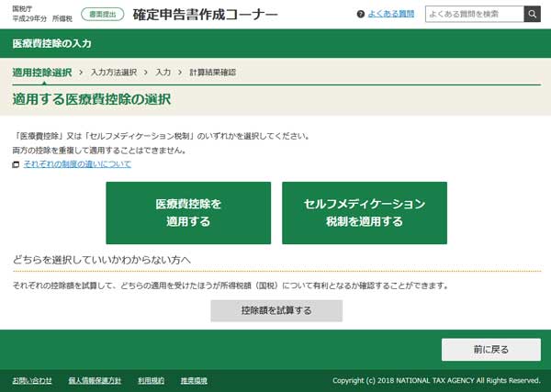Open the 利用規約 footer link
The height and width of the screenshot is (392, 551).
(x=151, y=380)
